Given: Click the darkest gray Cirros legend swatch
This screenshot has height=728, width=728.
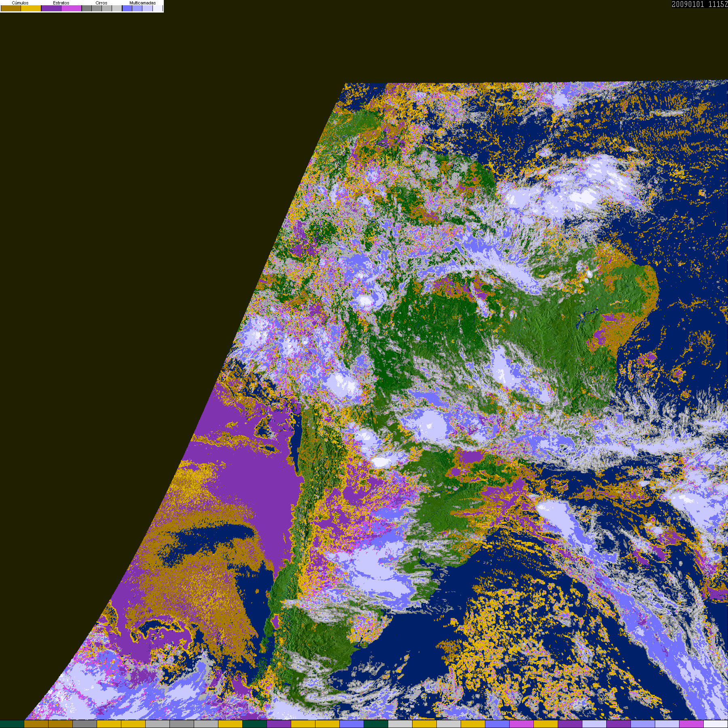Looking at the screenshot, I should pyautogui.click(x=87, y=8).
